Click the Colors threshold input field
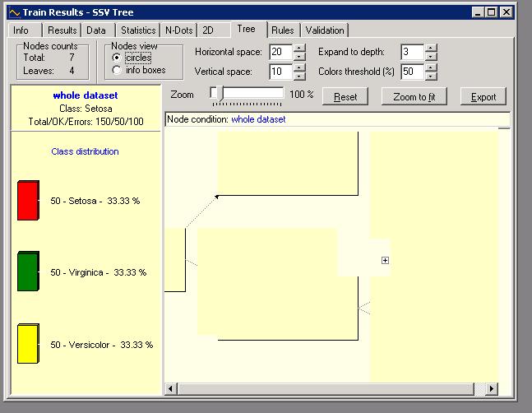The width and height of the screenshot is (532, 413). (x=412, y=72)
